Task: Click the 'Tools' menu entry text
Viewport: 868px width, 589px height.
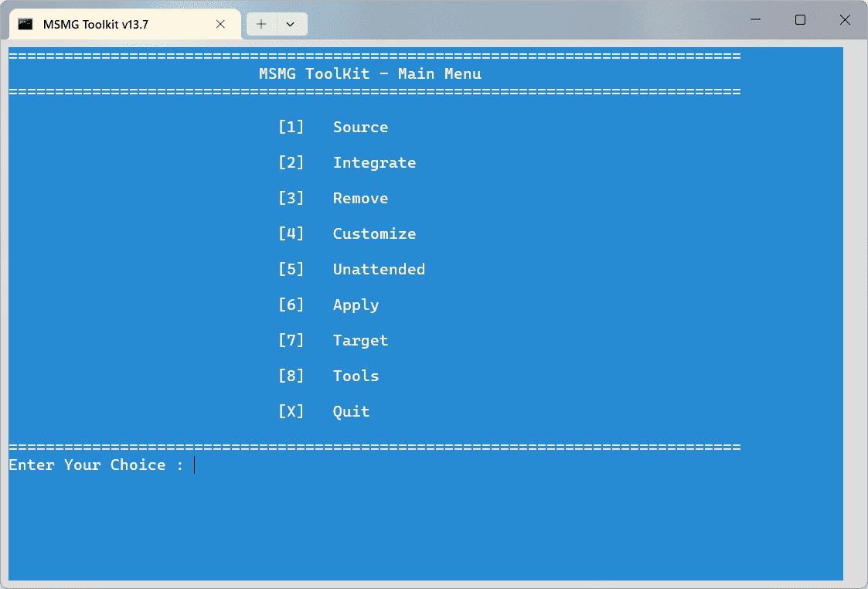Action: (356, 376)
